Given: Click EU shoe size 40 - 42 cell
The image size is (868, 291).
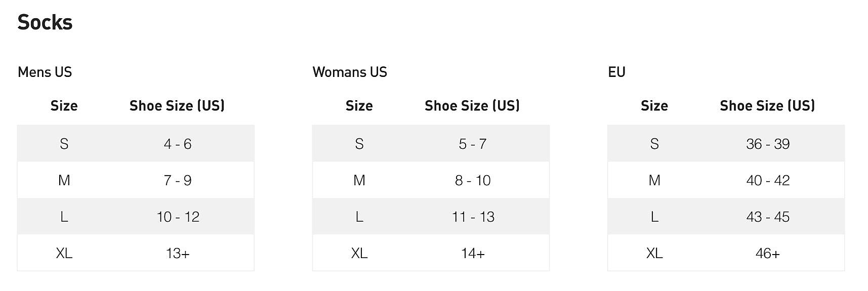Looking at the screenshot, I should 768,181.
